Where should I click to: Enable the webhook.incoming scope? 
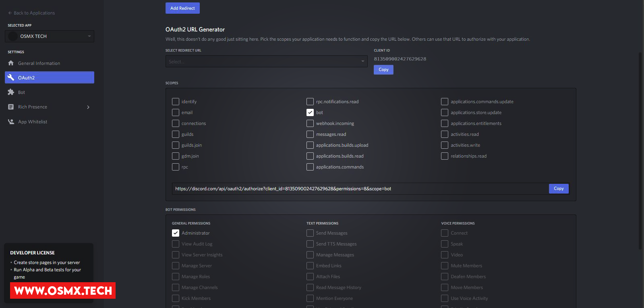coord(310,123)
